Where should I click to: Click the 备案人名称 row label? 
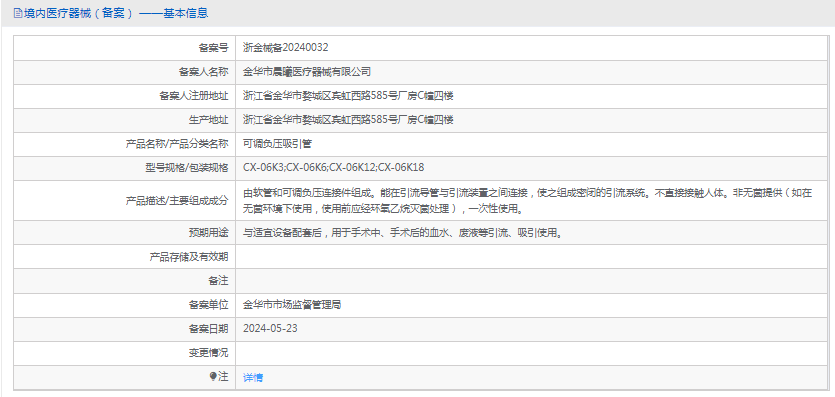(203, 71)
